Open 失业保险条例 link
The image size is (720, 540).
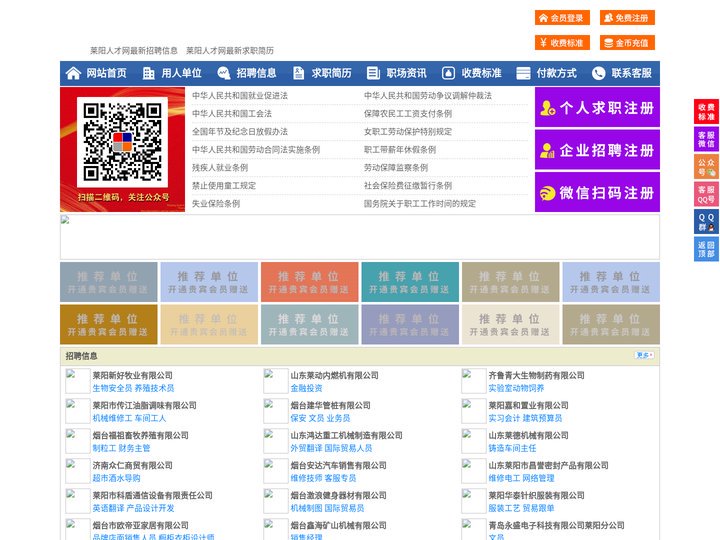click(x=216, y=203)
